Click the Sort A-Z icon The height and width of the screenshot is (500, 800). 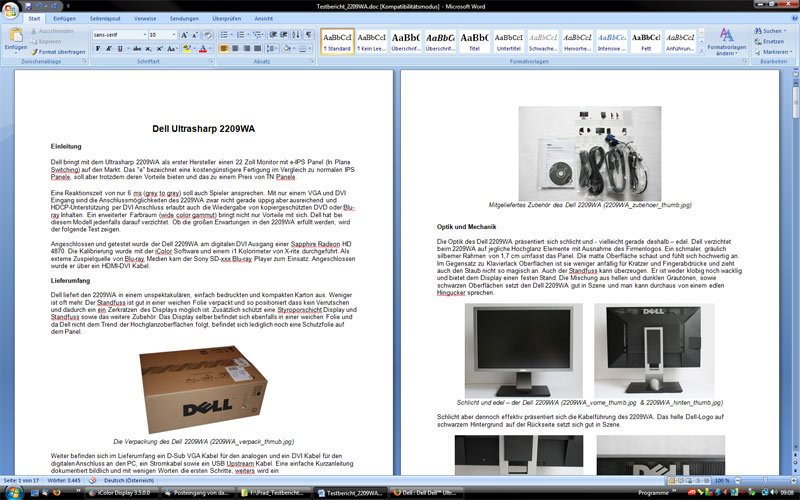297,35
